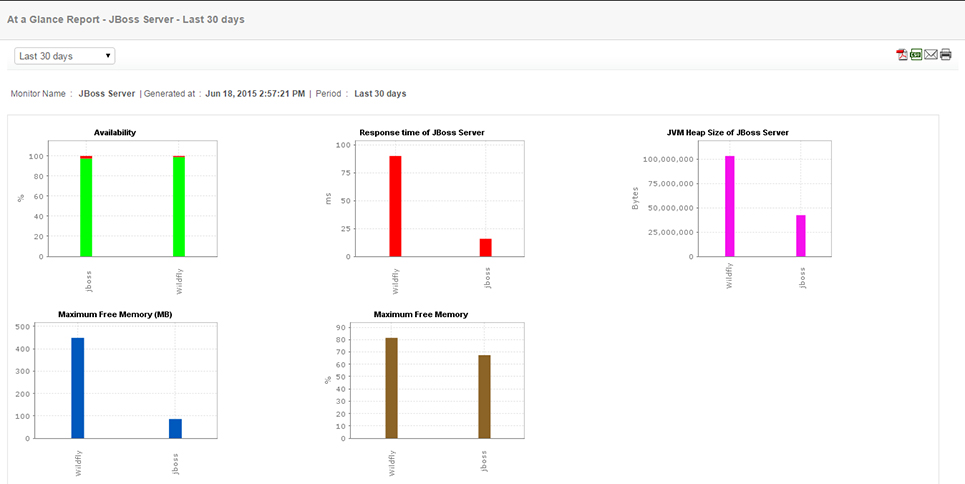Click the jboss brown bar in Free Memory percent chart
Viewport: 965px width, 484px height.
tap(484, 397)
